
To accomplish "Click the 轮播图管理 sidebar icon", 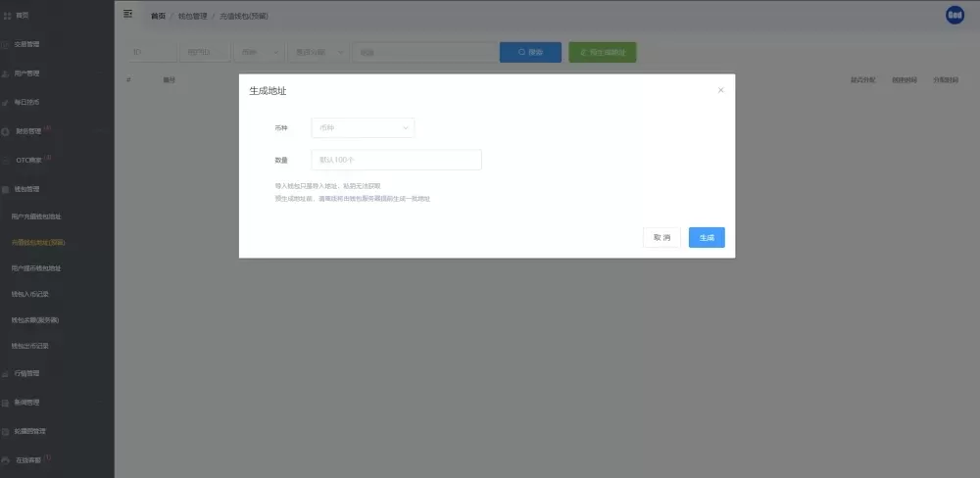I will (x=7, y=431).
